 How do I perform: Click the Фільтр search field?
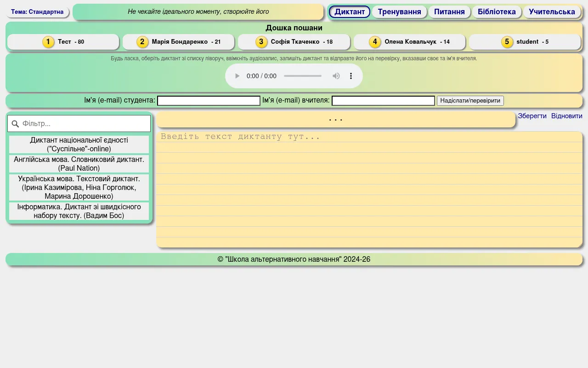pyautogui.click(x=79, y=124)
